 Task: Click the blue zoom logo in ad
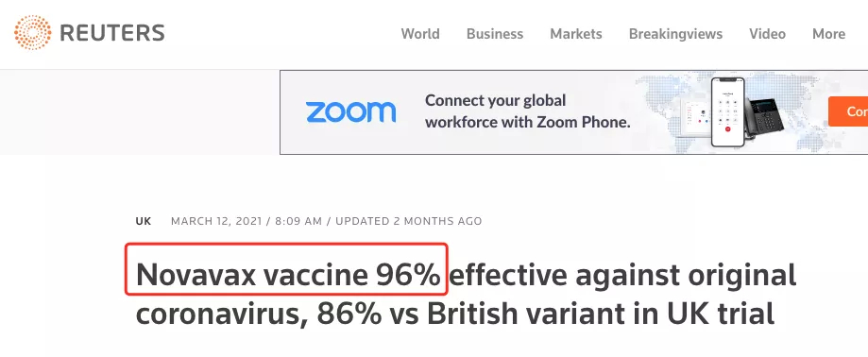point(351,111)
